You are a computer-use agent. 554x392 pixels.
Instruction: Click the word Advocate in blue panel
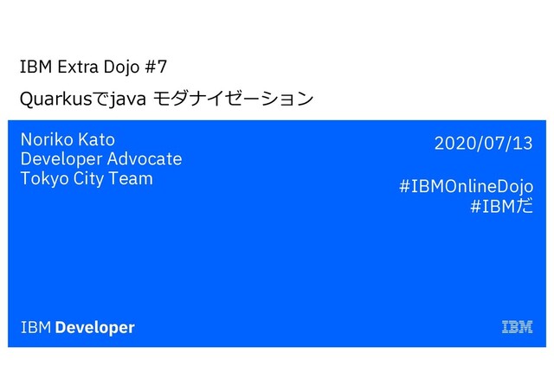[x=145, y=158]
